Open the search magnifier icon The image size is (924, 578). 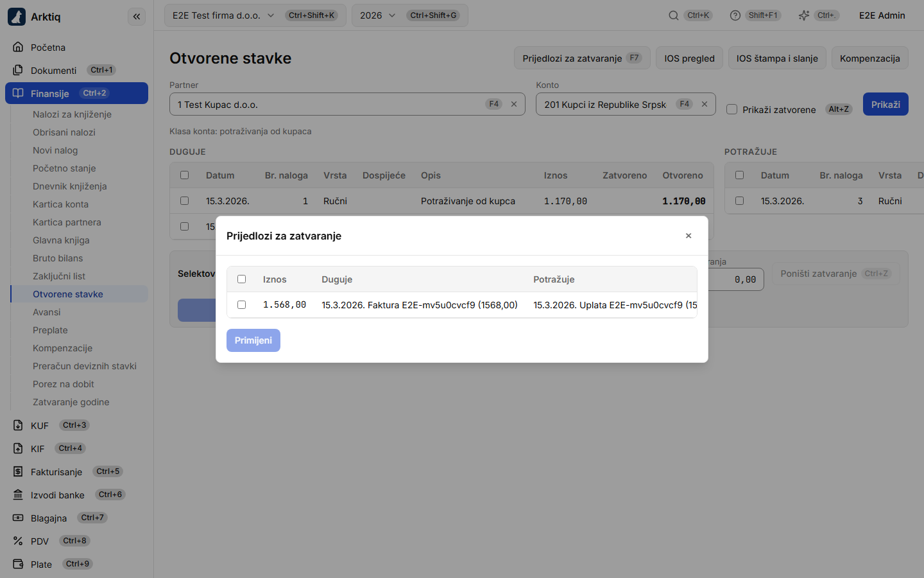pyautogui.click(x=674, y=15)
